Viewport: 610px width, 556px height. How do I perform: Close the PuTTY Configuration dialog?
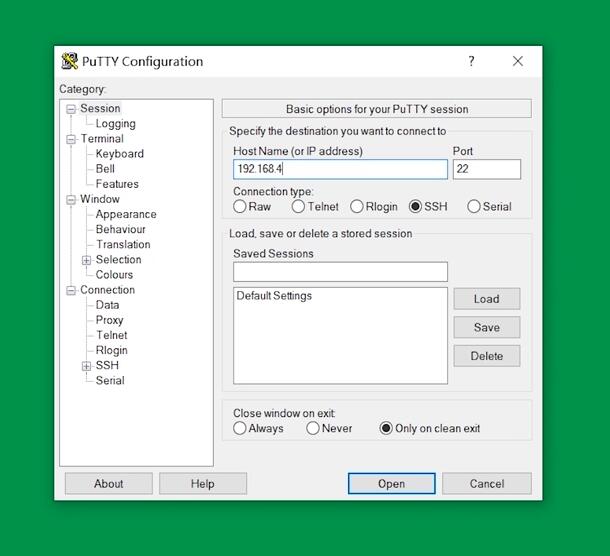coord(518,61)
